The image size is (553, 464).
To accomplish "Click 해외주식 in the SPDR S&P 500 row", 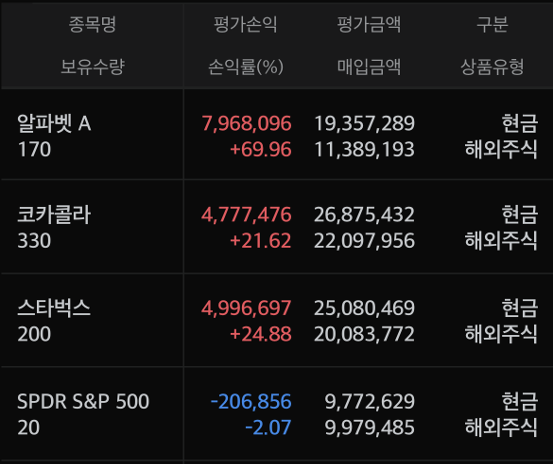I will click(501, 427).
